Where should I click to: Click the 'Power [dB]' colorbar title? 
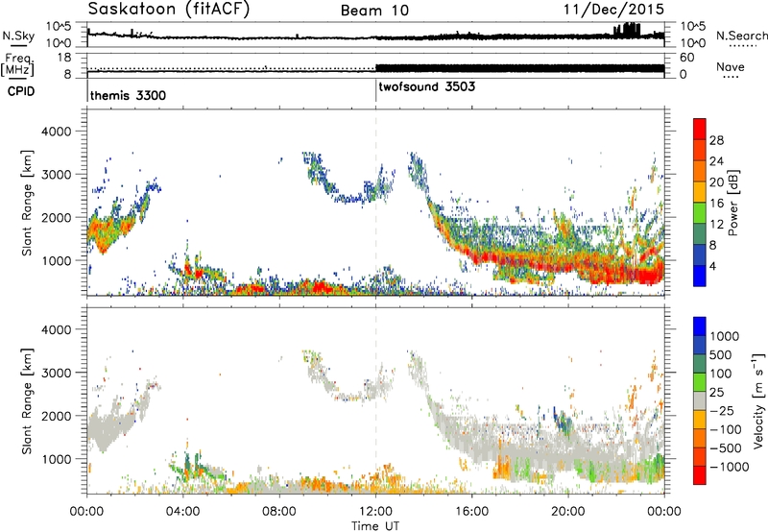point(733,203)
